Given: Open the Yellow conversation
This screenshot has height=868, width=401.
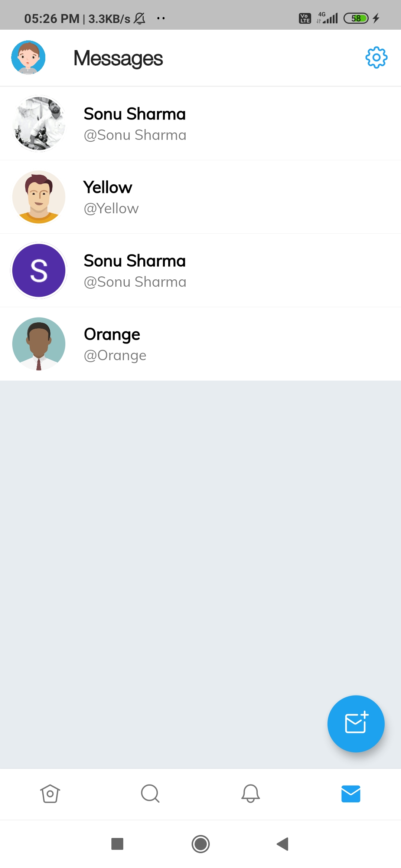Looking at the screenshot, I should [x=200, y=197].
